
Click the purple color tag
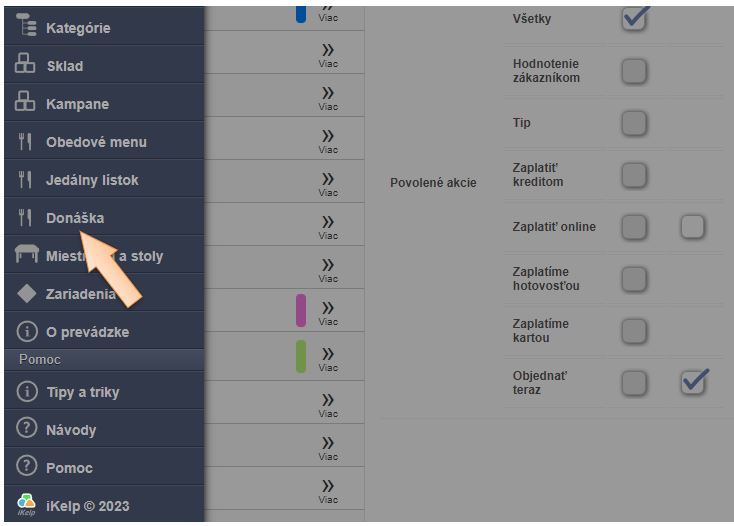coord(301,310)
